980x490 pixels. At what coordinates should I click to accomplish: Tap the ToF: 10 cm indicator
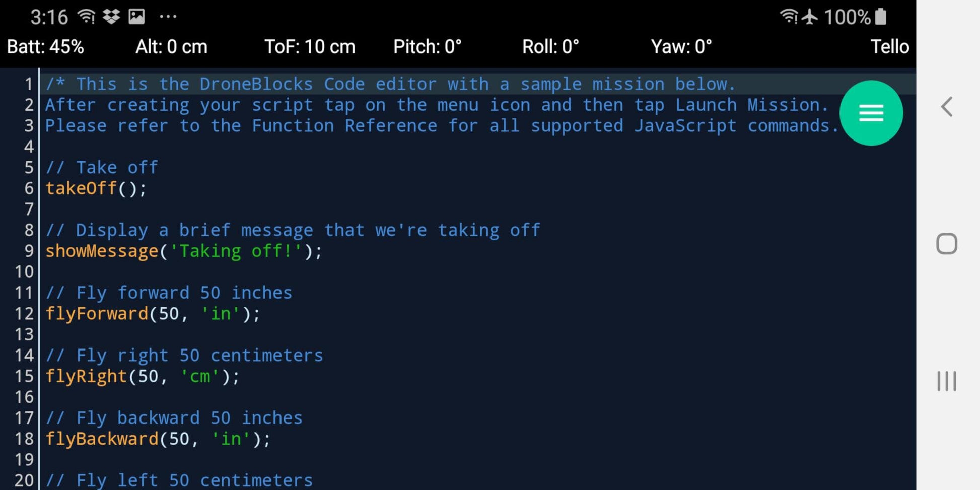310,47
